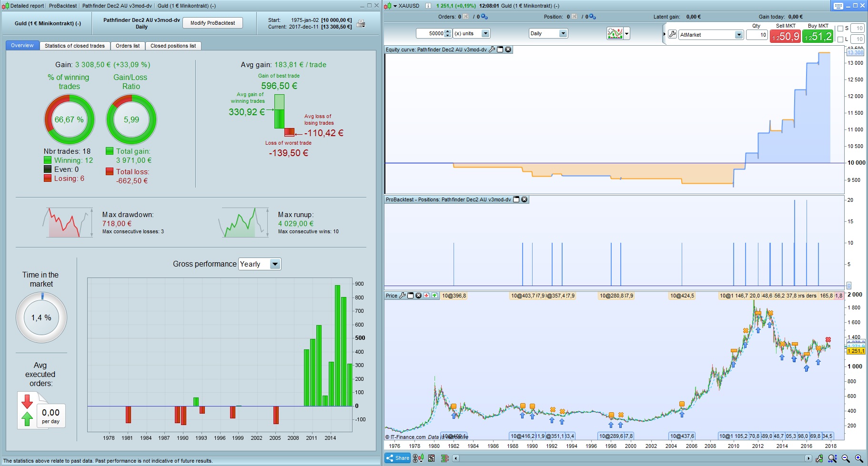Screen dimensions: 868x466
Task: Open the AtMarket order type dropdown
Action: tap(711, 35)
